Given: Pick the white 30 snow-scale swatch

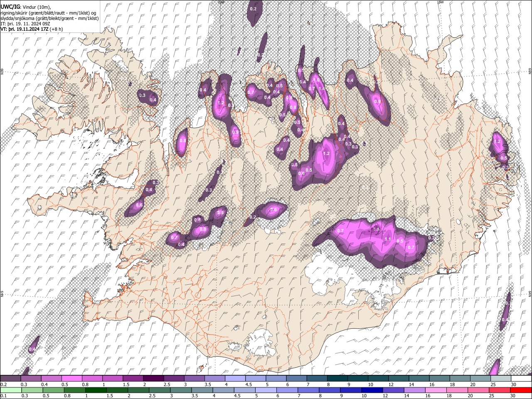Looking at the screenshot, I should pyautogui.click(x=521, y=378).
